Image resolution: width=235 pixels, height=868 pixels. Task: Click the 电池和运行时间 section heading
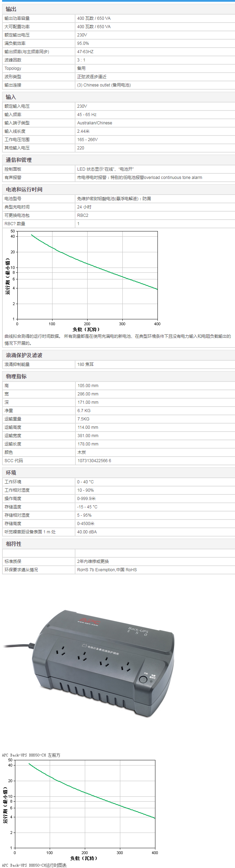24,189
